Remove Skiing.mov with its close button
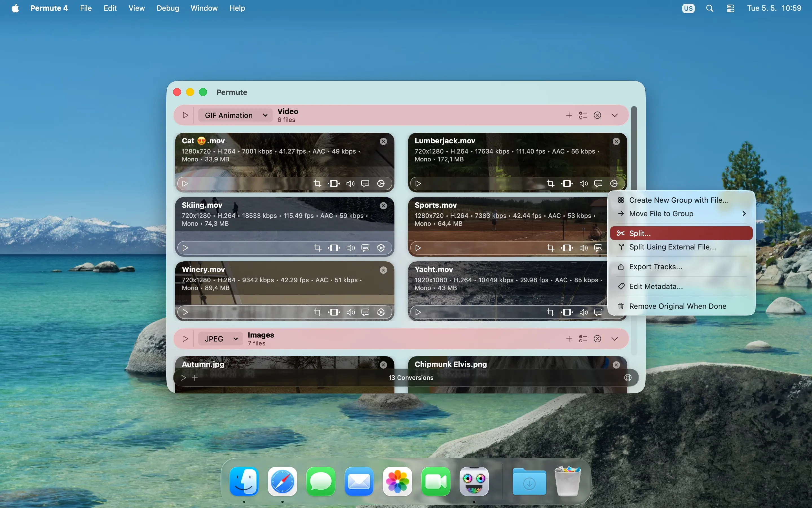The height and width of the screenshot is (508, 812). 383,206
